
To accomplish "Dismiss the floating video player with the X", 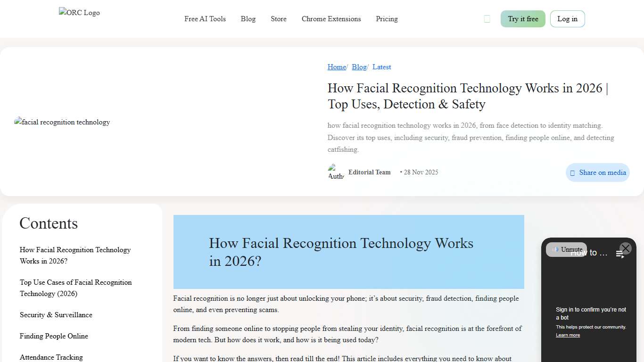I will 625,248.
